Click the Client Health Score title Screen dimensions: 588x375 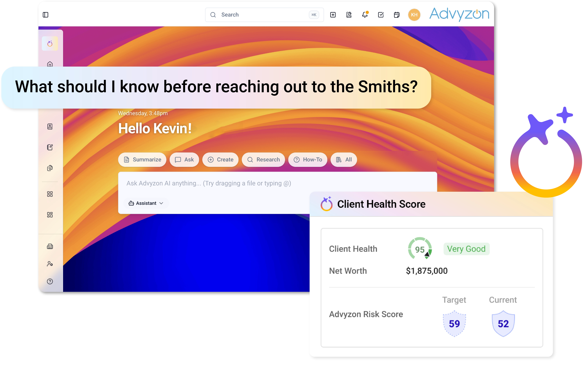pyautogui.click(x=381, y=204)
